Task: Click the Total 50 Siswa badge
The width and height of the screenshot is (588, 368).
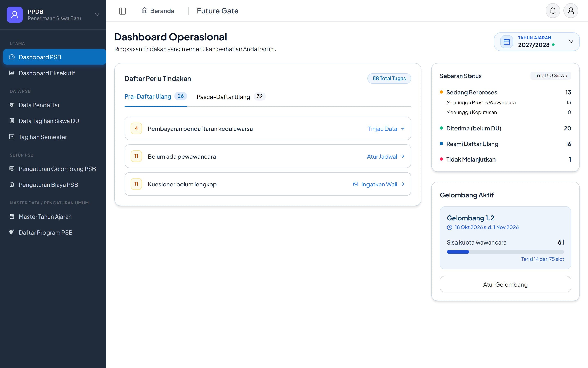Action: (x=551, y=75)
